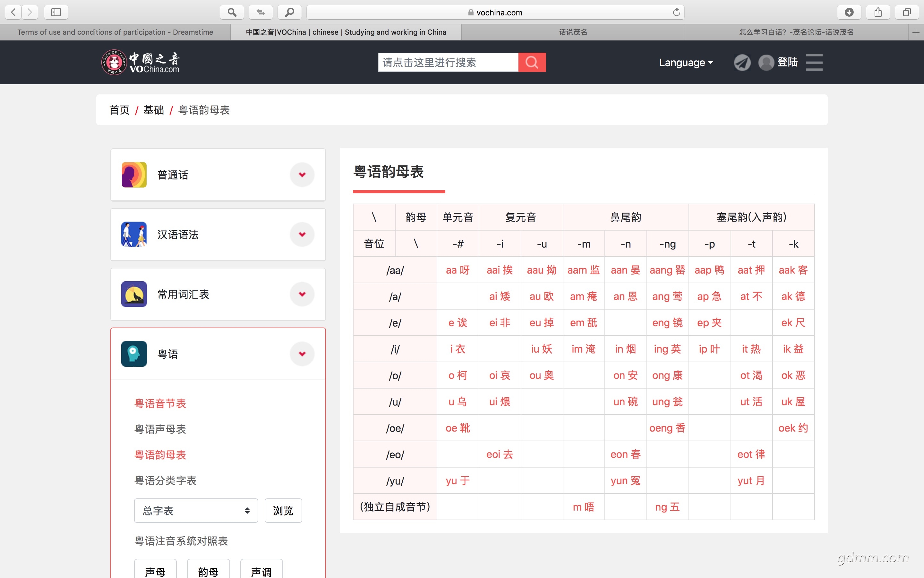Screen dimensions: 924x578
Task: Expand the 普通话 section chevron
Action: pyautogui.click(x=302, y=175)
